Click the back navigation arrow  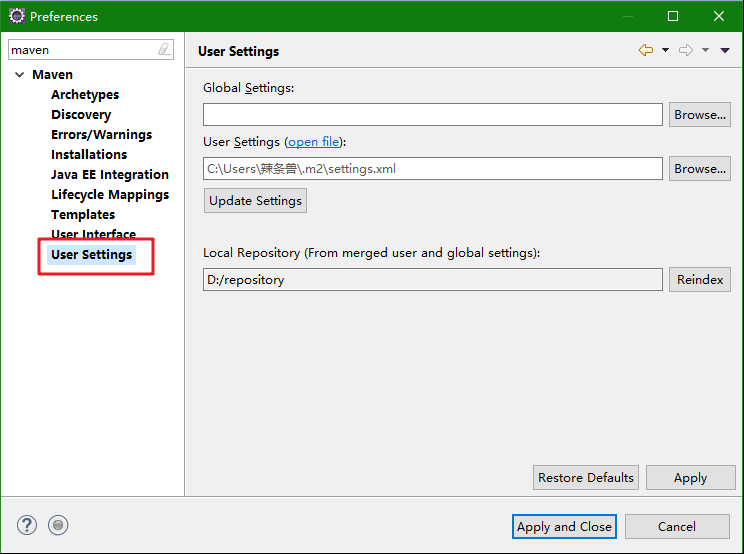[x=646, y=50]
